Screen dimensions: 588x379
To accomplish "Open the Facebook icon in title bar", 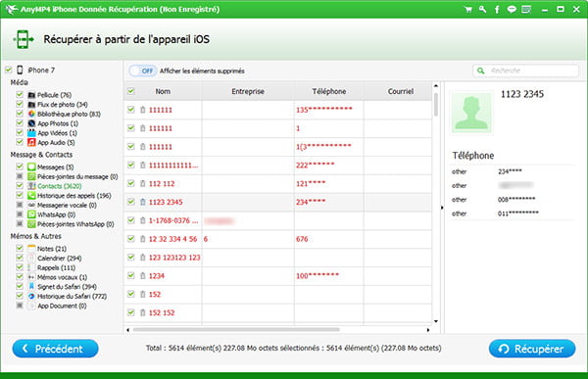I will click(497, 10).
